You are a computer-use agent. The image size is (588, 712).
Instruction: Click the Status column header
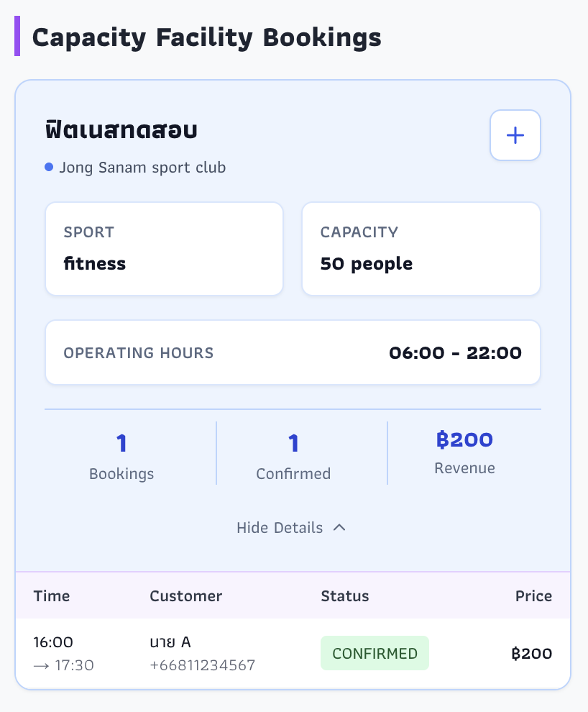pos(344,595)
